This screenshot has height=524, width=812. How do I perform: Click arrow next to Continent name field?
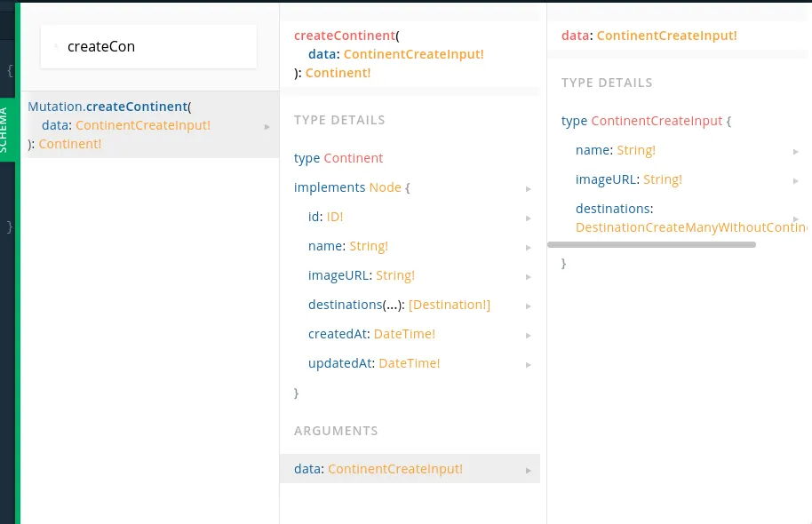529,247
